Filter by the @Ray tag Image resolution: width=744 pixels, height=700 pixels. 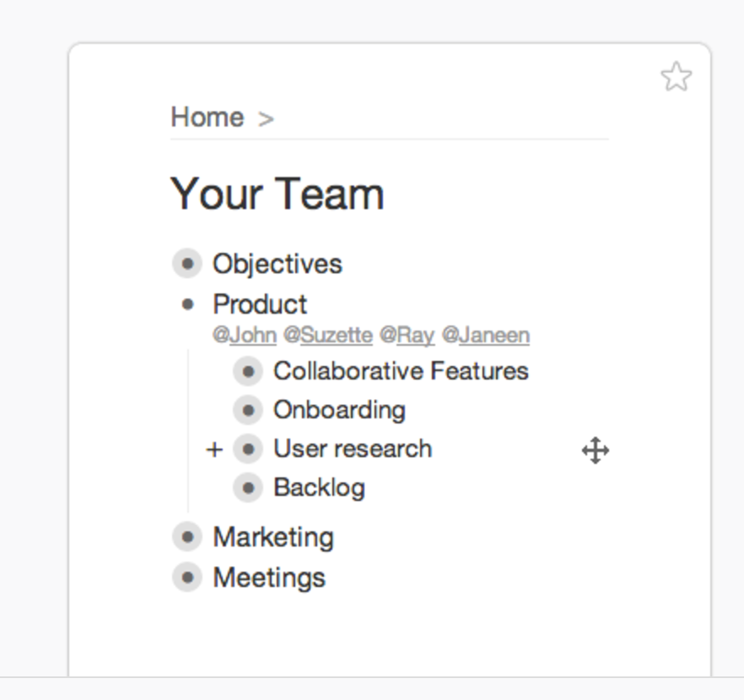(407, 336)
